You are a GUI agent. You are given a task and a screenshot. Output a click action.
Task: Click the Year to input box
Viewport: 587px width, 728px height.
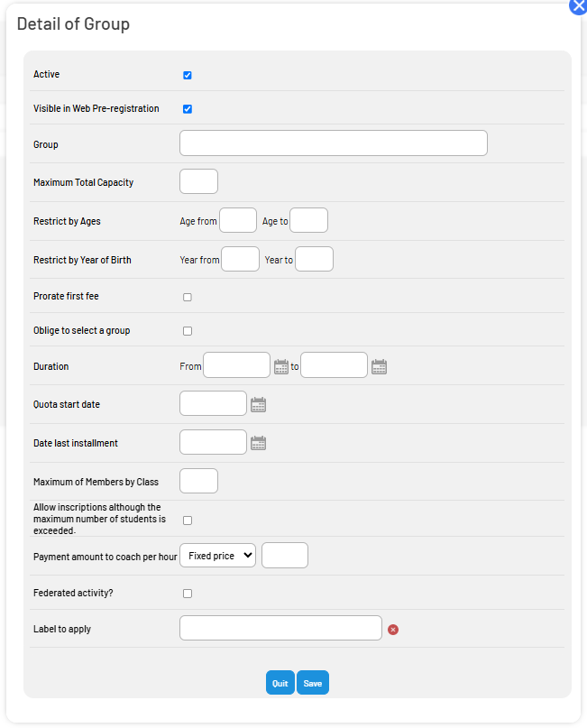click(314, 259)
